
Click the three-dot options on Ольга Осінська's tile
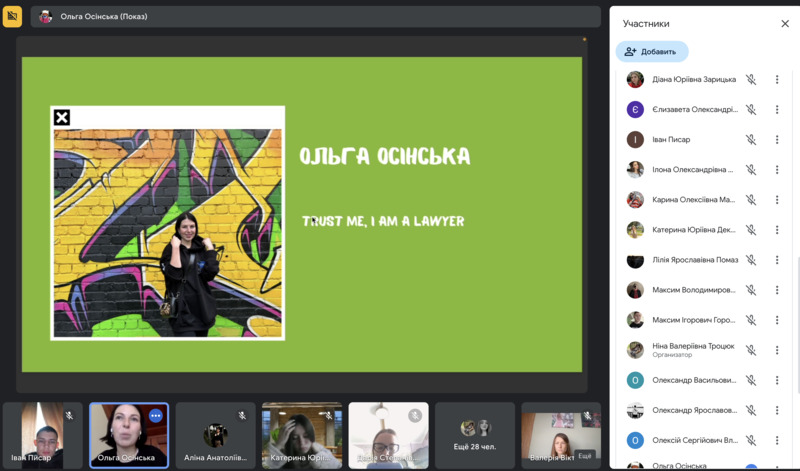(155, 415)
